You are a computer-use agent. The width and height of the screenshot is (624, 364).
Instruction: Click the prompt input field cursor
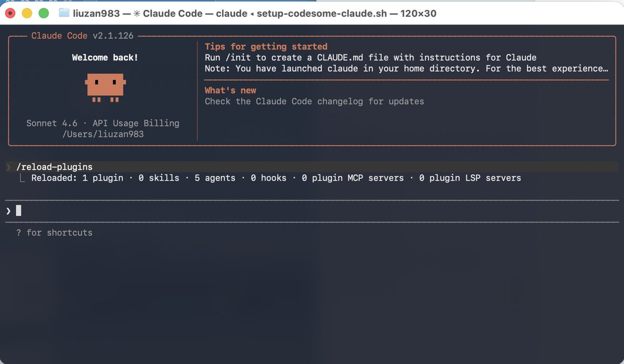click(19, 211)
